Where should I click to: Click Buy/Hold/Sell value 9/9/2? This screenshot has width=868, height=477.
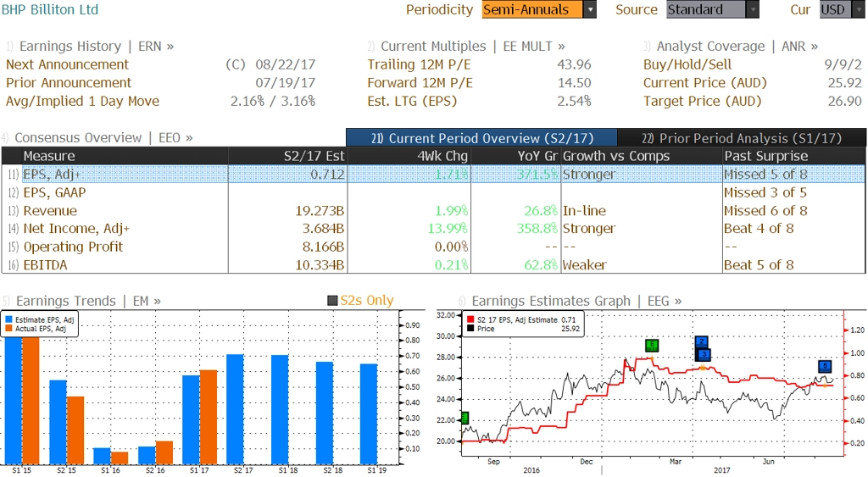[x=843, y=64]
